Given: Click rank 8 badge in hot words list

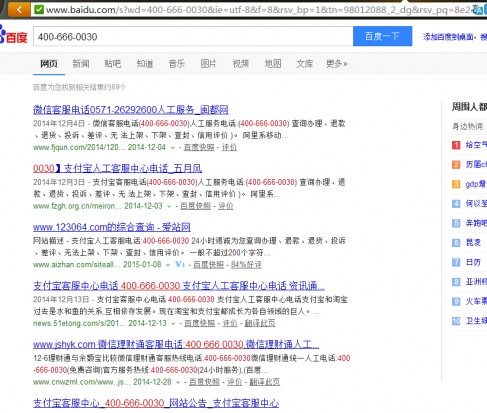Looking at the screenshot, I should tap(456, 282).
